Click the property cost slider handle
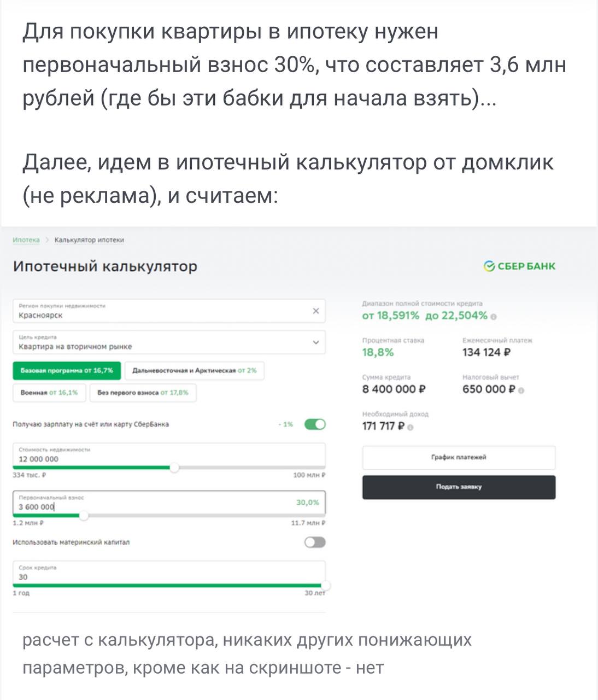This screenshot has height=700, width=598. point(174,468)
